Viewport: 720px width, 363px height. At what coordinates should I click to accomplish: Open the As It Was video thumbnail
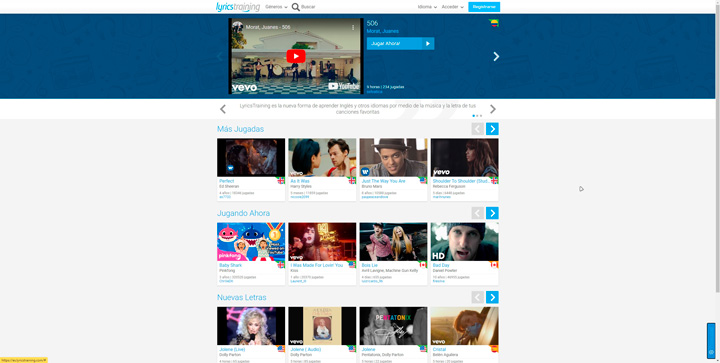(322, 157)
